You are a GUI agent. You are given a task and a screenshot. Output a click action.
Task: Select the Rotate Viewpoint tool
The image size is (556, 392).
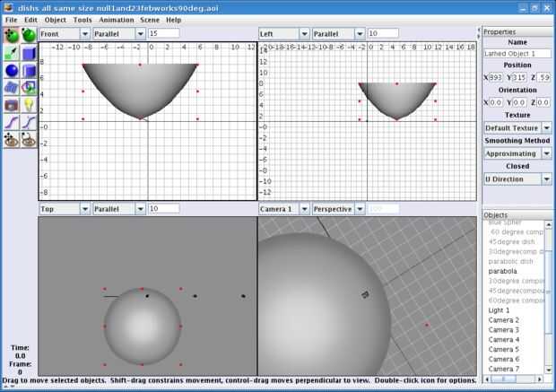pyautogui.click(x=29, y=140)
